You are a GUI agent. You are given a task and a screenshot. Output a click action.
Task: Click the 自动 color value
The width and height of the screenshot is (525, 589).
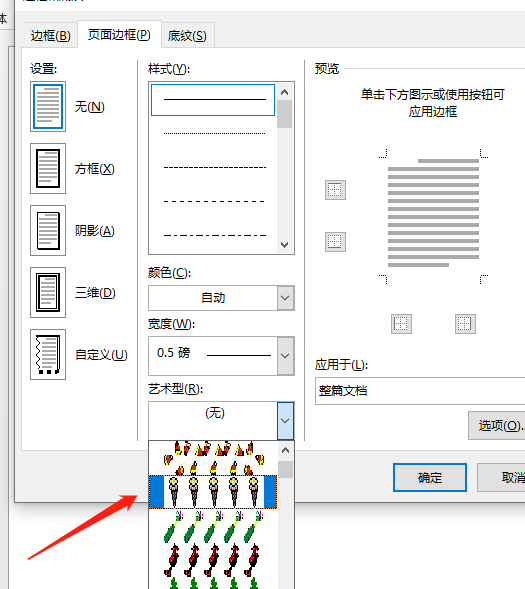coord(213,298)
